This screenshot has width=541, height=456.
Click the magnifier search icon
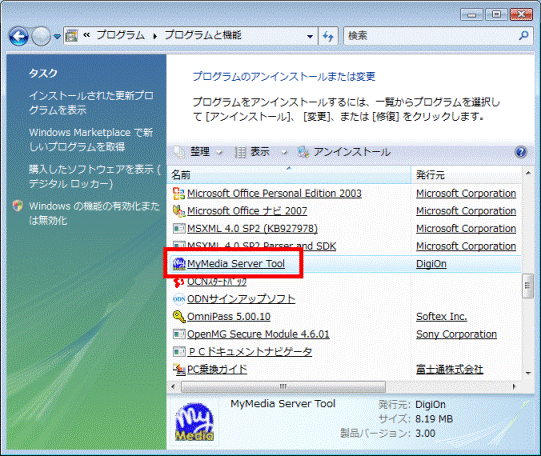(524, 35)
